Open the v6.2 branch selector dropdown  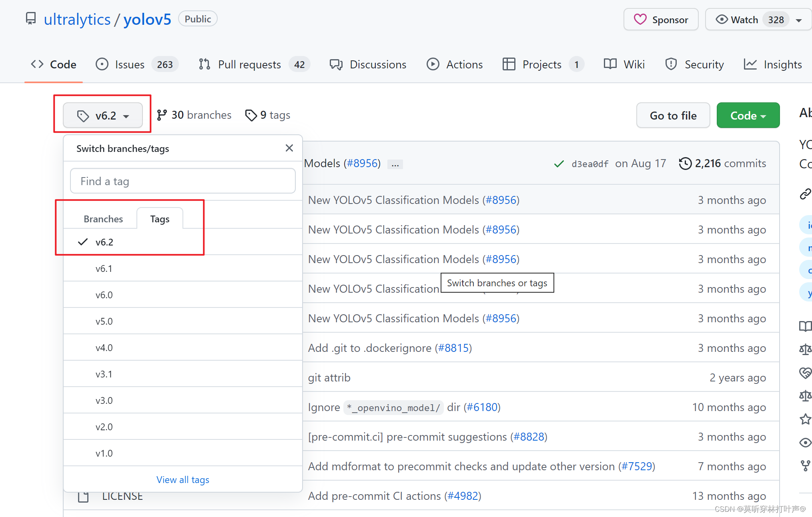click(x=103, y=116)
